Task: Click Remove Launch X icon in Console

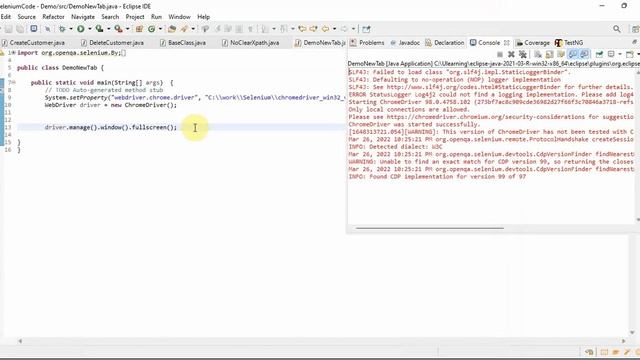Action: 511,54
